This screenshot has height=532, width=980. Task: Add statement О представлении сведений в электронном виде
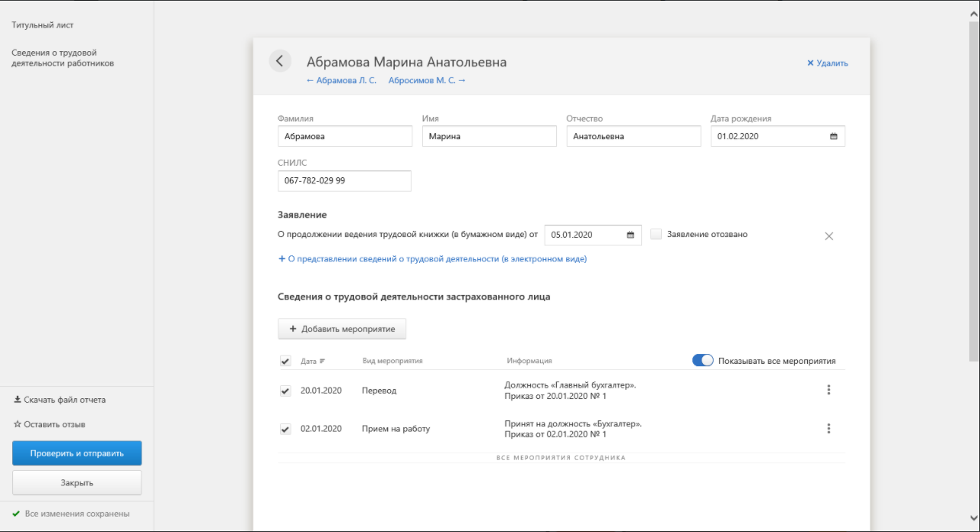pyautogui.click(x=432, y=259)
